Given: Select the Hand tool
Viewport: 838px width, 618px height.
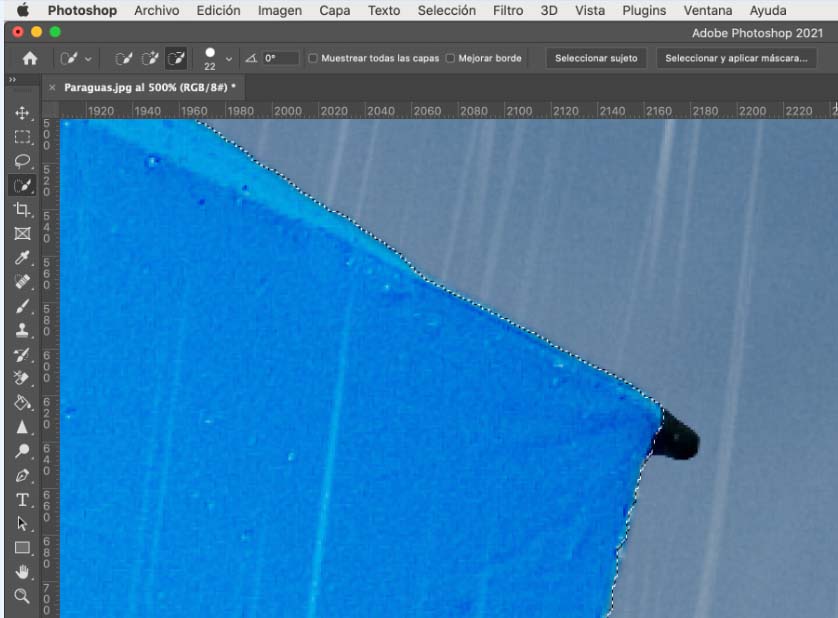Looking at the screenshot, I should click(x=22, y=572).
